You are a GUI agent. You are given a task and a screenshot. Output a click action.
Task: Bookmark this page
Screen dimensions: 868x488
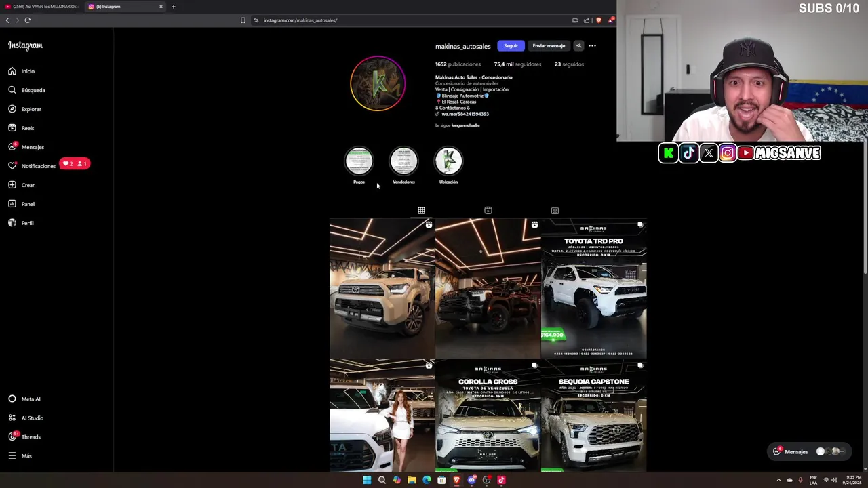coord(243,20)
